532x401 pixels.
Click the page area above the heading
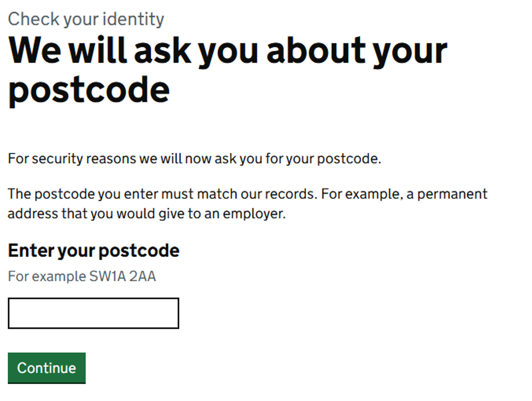[266, 6]
